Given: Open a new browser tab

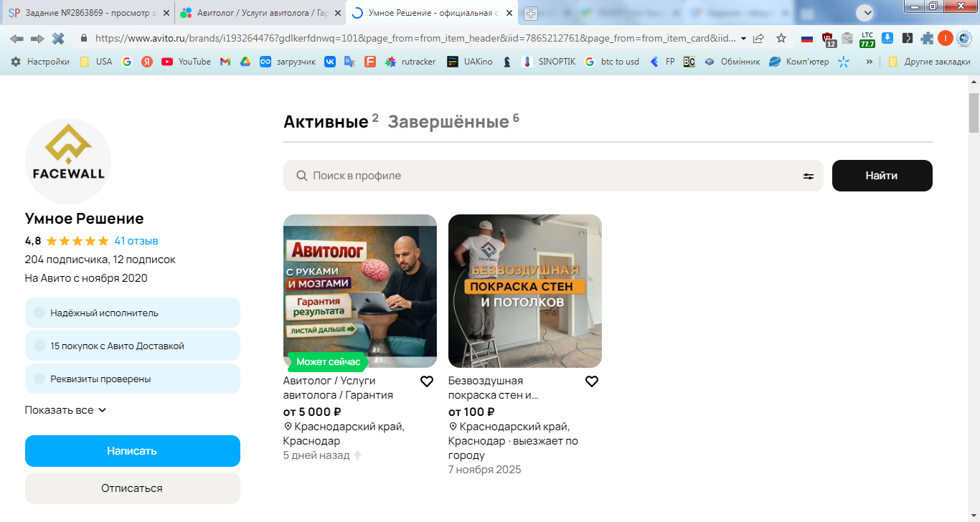Looking at the screenshot, I should 531,13.
